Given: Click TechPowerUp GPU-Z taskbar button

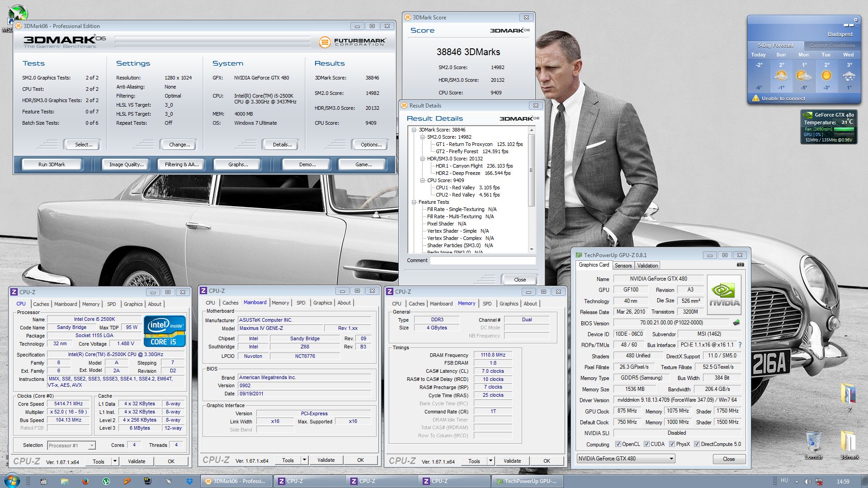Looking at the screenshot, I should tap(527, 481).
